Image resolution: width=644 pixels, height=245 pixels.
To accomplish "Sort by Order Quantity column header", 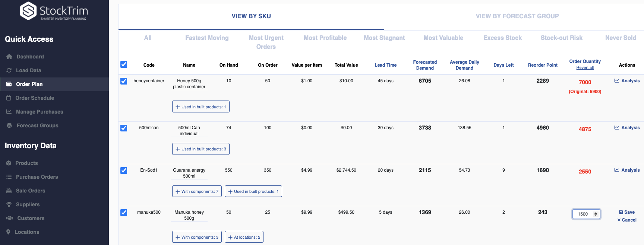I will pos(585,61).
